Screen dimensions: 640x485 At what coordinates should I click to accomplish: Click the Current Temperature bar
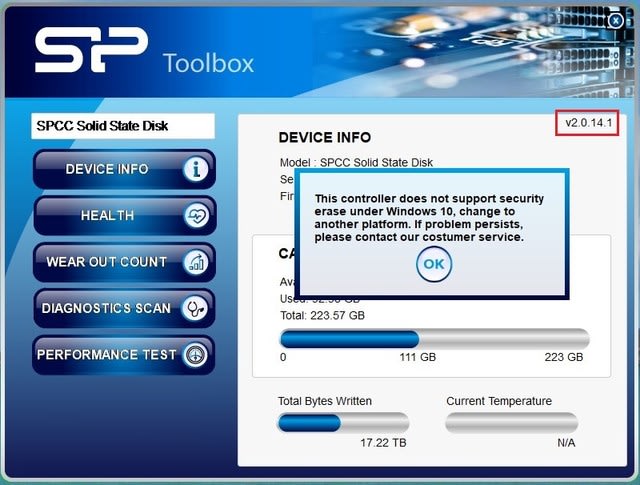[x=511, y=423]
